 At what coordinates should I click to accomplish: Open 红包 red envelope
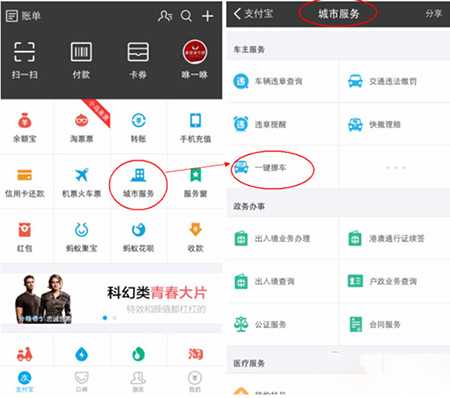pos(24,237)
